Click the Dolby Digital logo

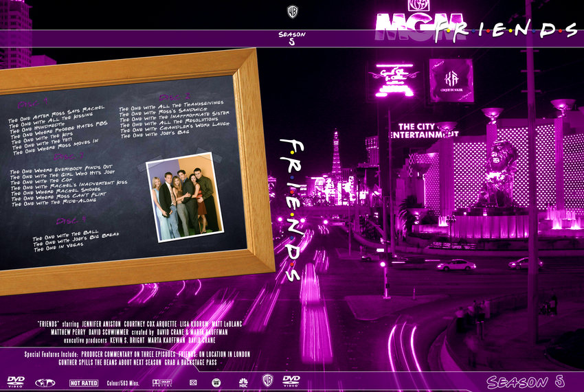tap(162, 382)
